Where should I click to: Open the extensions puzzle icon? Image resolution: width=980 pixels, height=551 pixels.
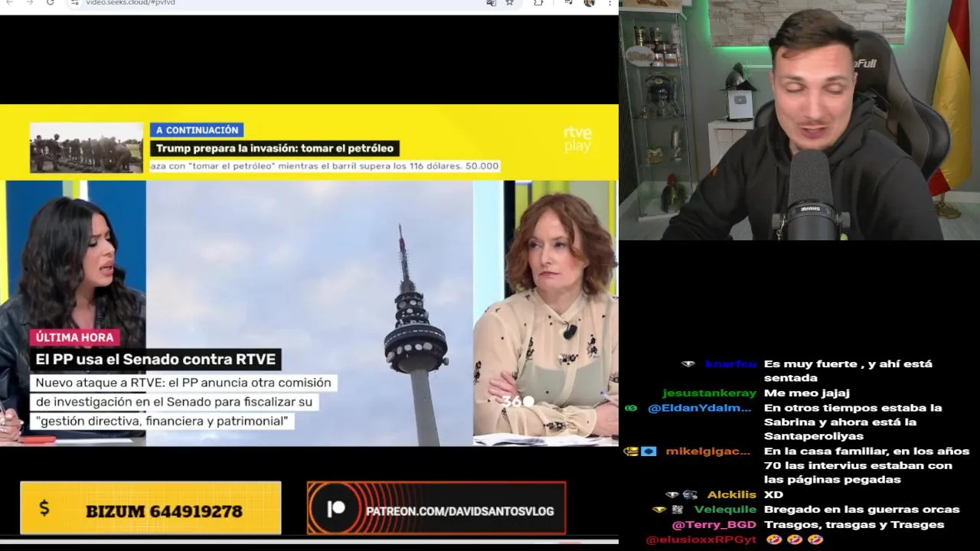[x=538, y=2]
